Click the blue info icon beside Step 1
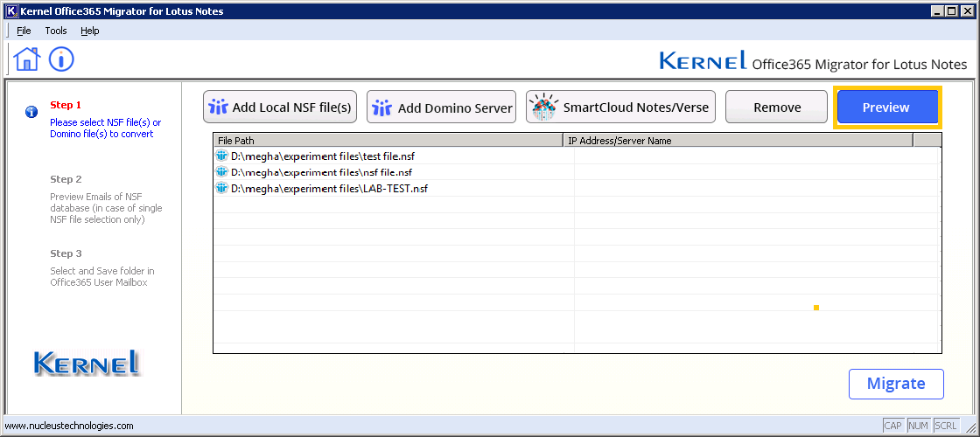The width and height of the screenshot is (980, 437). tap(31, 112)
